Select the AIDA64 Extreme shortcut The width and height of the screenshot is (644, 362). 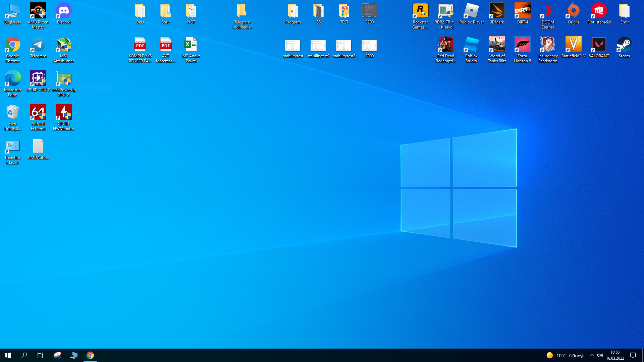(38, 118)
